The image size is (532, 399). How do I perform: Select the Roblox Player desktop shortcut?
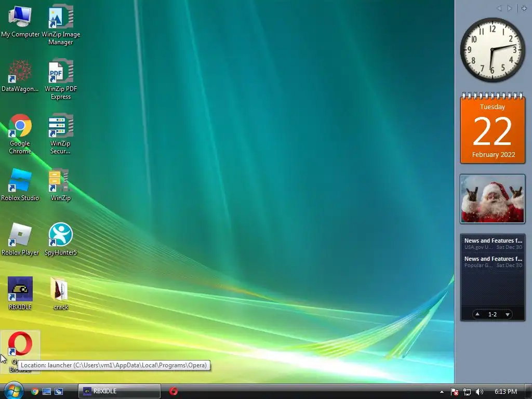[20, 239]
